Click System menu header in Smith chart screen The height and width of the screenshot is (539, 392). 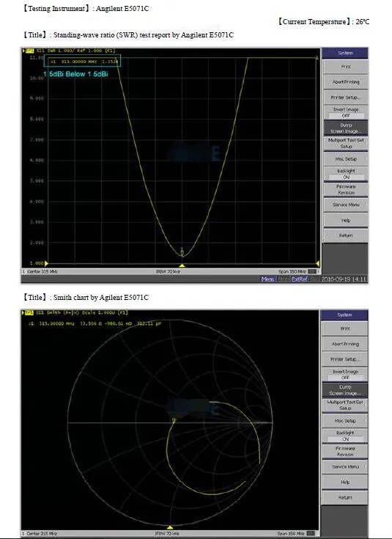[x=344, y=315]
